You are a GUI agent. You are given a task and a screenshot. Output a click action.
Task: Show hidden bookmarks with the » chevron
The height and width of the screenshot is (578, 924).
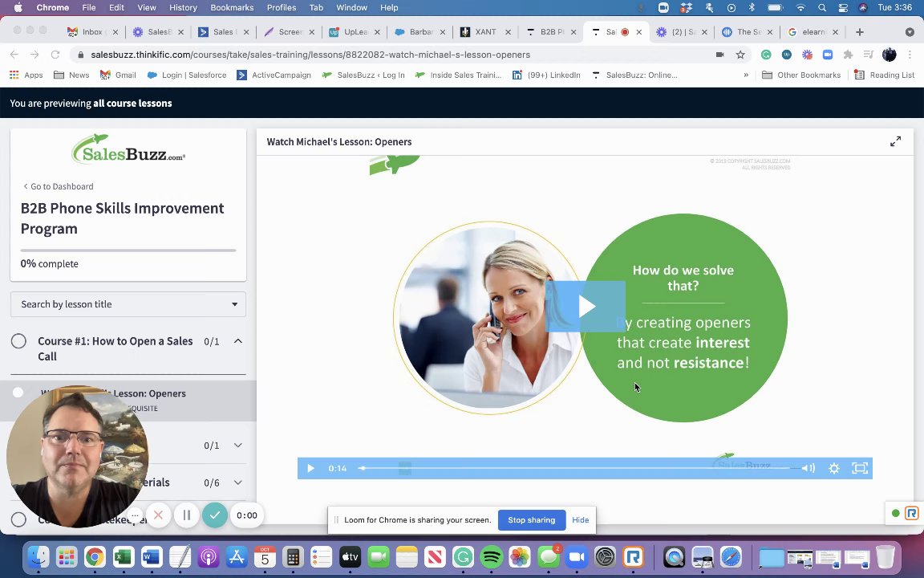tap(746, 75)
